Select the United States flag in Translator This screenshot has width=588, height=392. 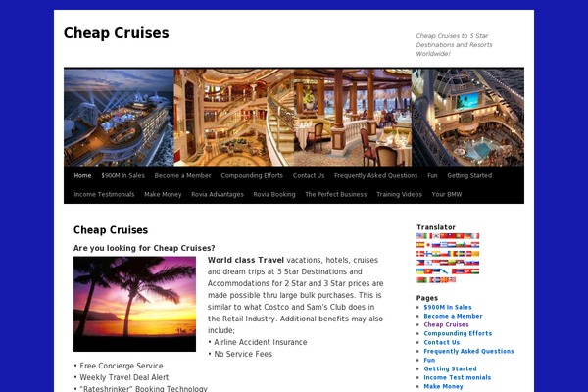(420, 236)
